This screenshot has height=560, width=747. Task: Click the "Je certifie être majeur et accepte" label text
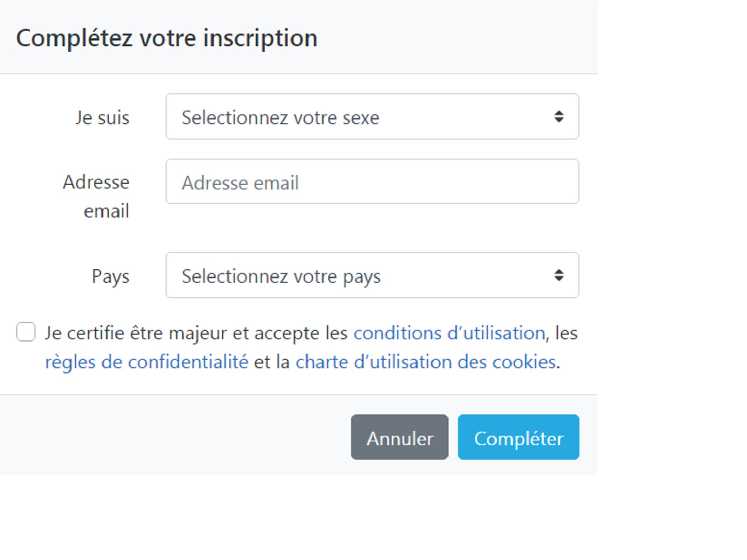196,333
